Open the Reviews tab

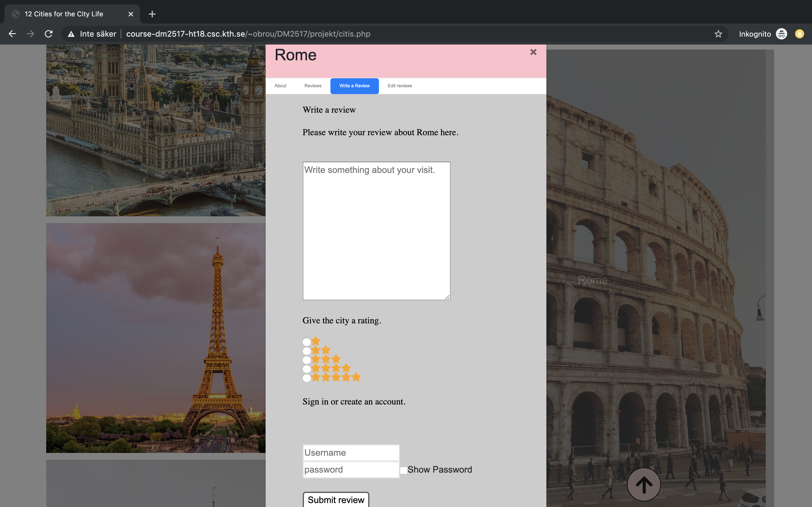click(313, 86)
